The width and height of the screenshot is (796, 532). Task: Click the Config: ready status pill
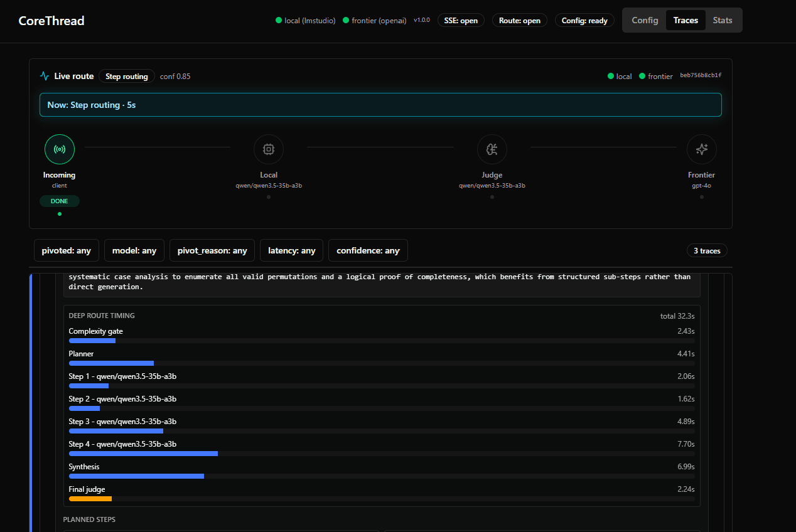click(584, 21)
